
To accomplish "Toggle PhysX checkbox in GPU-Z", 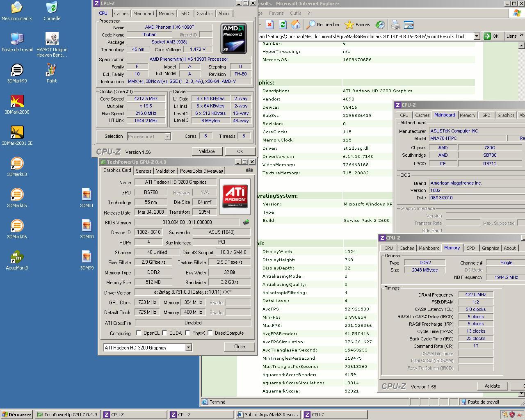I will click(187, 333).
